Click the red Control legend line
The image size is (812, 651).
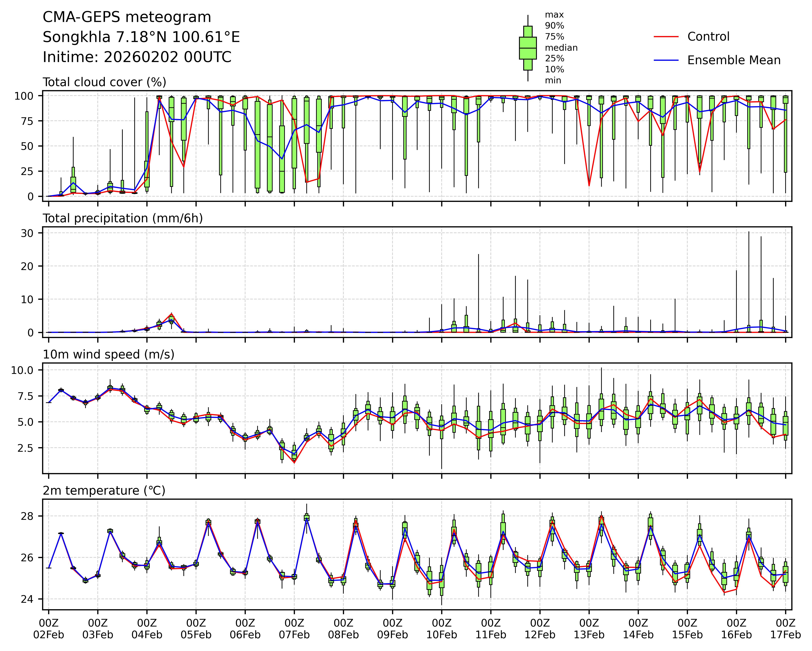pos(666,37)
